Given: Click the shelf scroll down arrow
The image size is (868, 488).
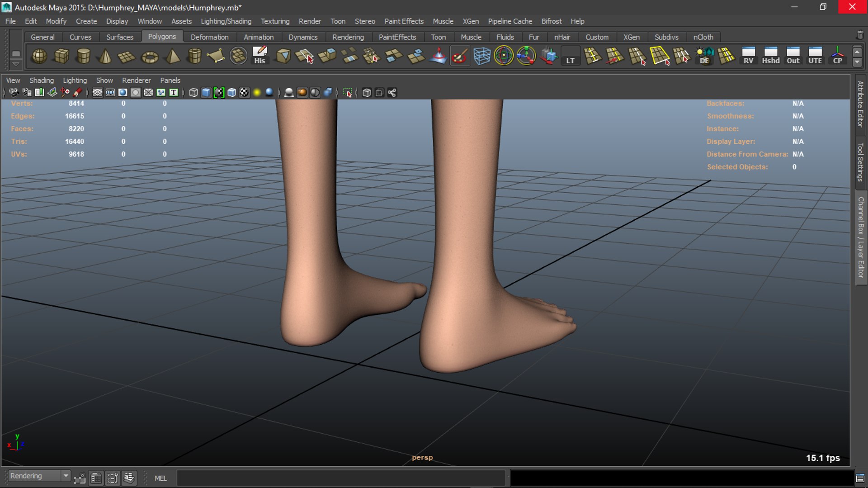Looking at the screenshot, I should click(857, 62).
